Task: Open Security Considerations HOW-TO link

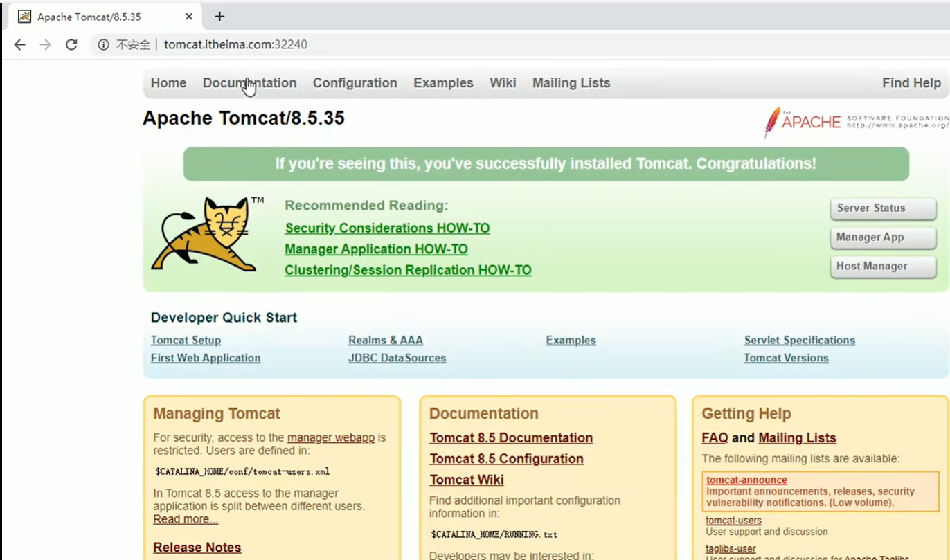Action: point(387,228)
